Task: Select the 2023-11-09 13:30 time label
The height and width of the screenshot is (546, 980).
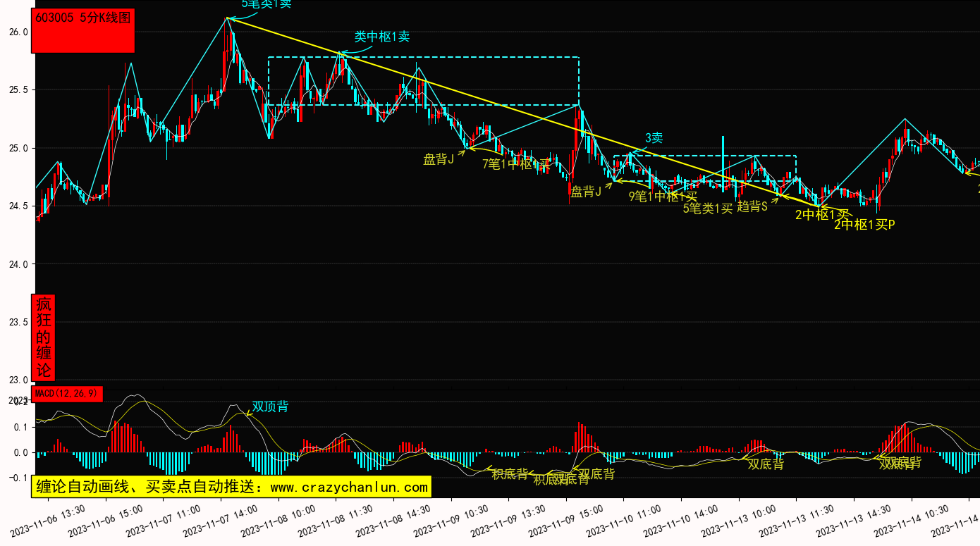Action: [x=508, y=521]
